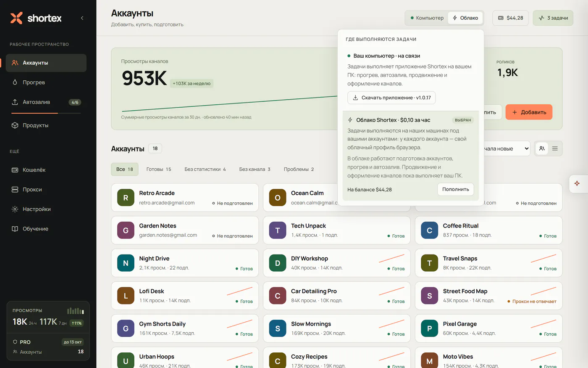Open the Retro Arcade account avatar
Screen dimensions: 588x368
[126, 198]
